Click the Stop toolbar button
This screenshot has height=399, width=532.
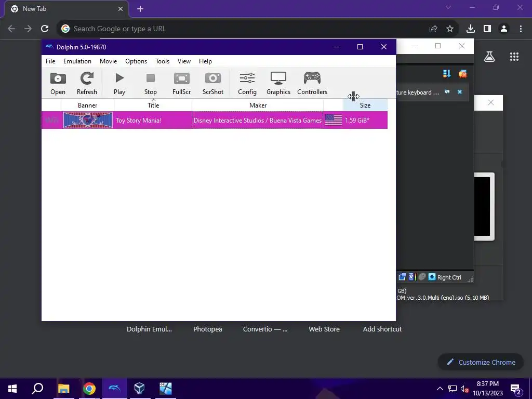pos(150,83)
